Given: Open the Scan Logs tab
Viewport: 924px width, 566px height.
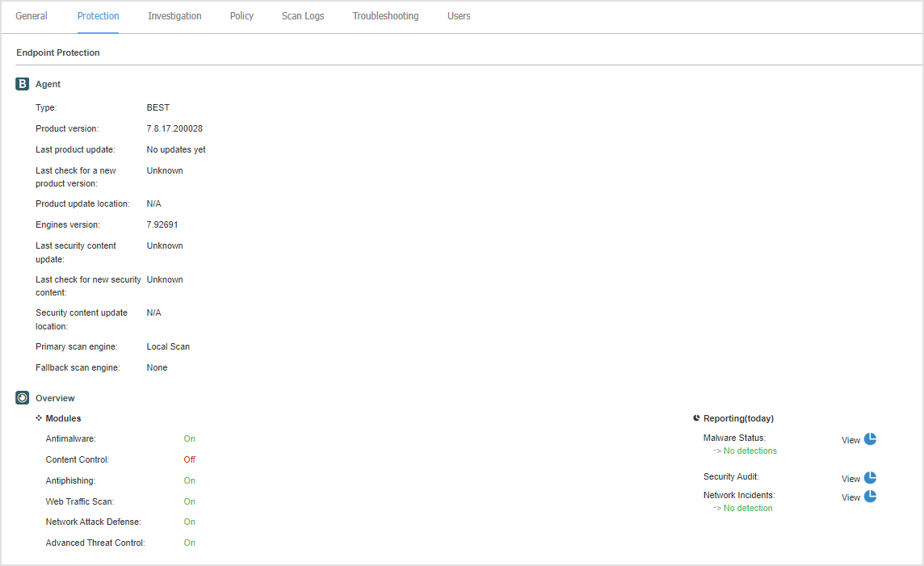Looking at the screenshot, I should pyautogui.click(x=302, y=15).
